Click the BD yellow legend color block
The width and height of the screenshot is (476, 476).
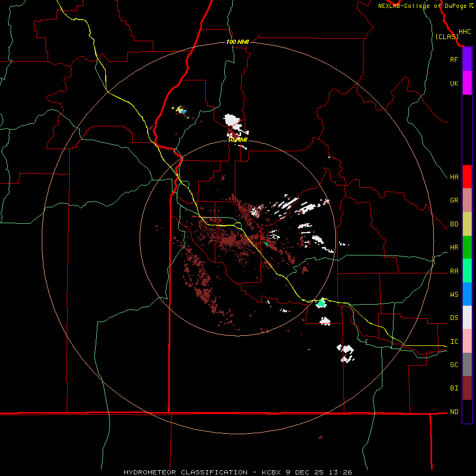pos(467,224)
